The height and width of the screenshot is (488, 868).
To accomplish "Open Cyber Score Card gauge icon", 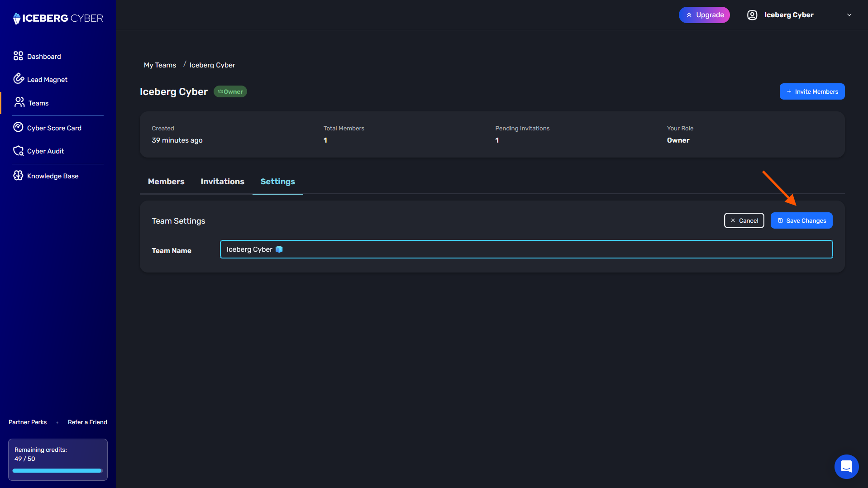I will [x=18, y=127].
